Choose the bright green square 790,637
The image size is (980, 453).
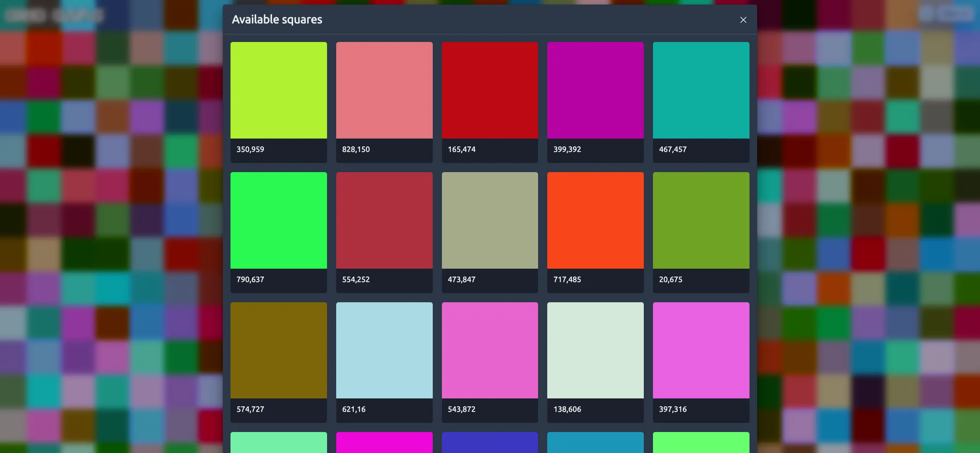(279, 220)
